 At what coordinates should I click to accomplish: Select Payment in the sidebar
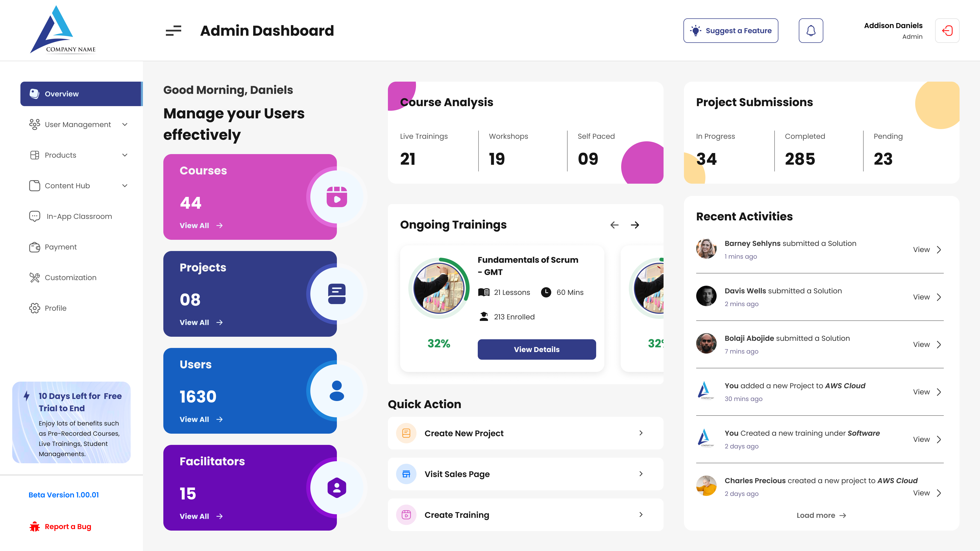60,247
